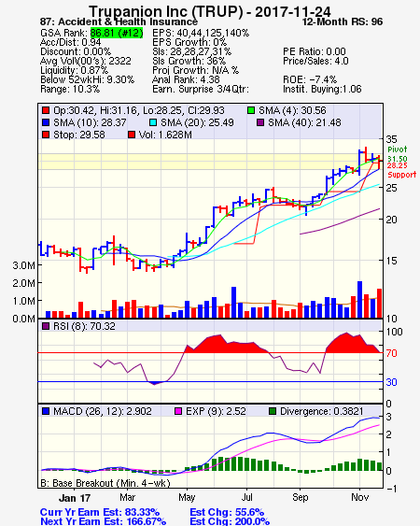The height and width of the screenshot is (526, 420).
Task: Click the Divergence: 0.3821 legend text
Action: tap(321, 411)
